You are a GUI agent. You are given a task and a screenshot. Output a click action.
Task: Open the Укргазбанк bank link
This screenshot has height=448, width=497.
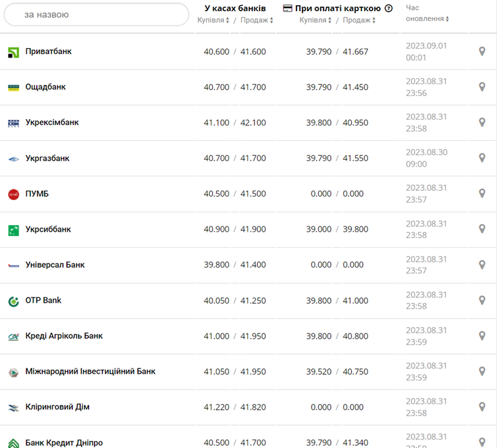(x=47, y=159)
